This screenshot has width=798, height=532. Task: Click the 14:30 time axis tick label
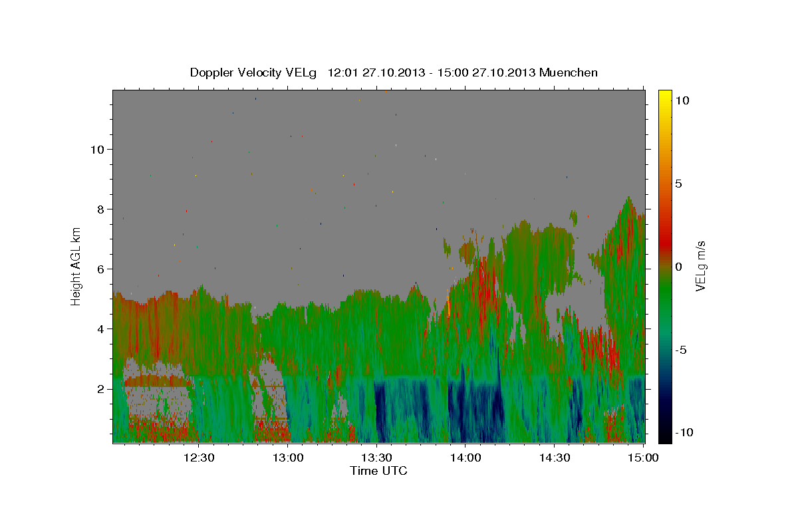pyautogui.click(x=555, y=458)
